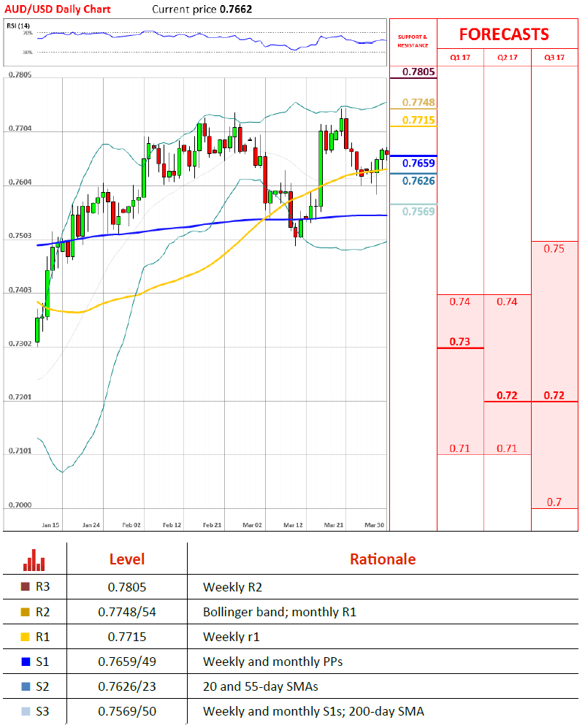Viewport: 585px width, 728px height.
Task: Click the steel-blue S2 color square
Action: (27, 686)
